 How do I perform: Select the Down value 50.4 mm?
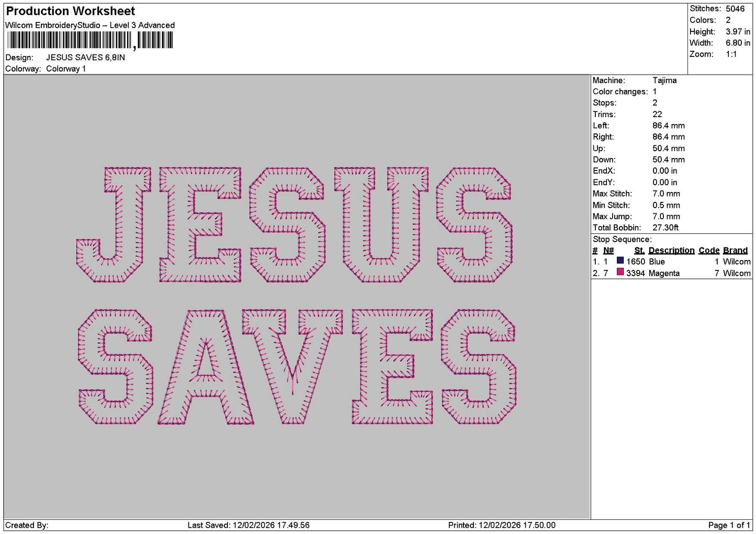coord(669,160)
